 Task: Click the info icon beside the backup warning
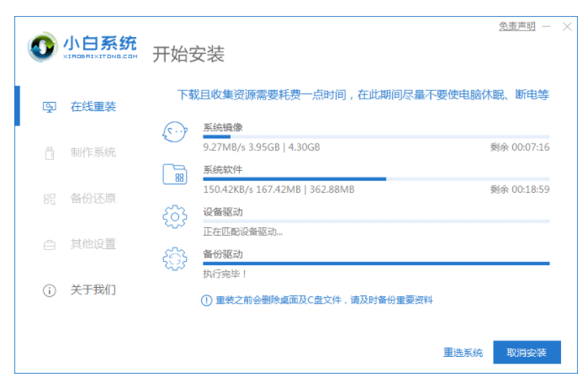[x=207, y=300]
